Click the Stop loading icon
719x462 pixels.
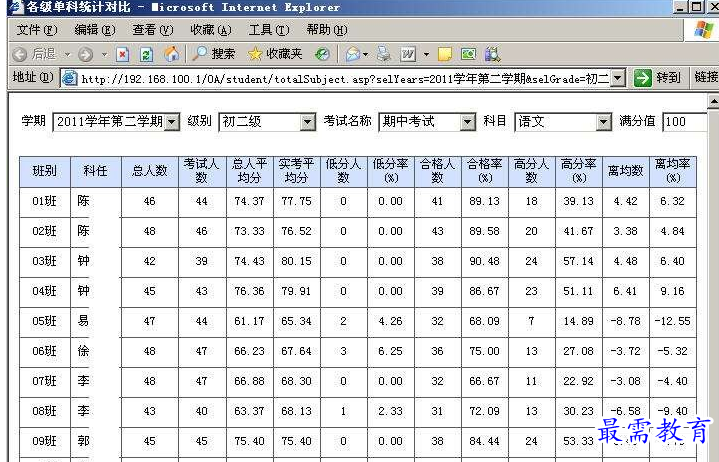pyautogui.click(x=123, y=54)
